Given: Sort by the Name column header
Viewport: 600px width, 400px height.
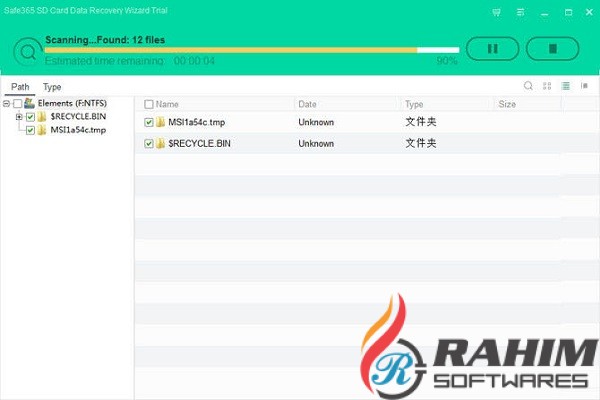Looking at the screenshot, I should click(x=167, y=104).
